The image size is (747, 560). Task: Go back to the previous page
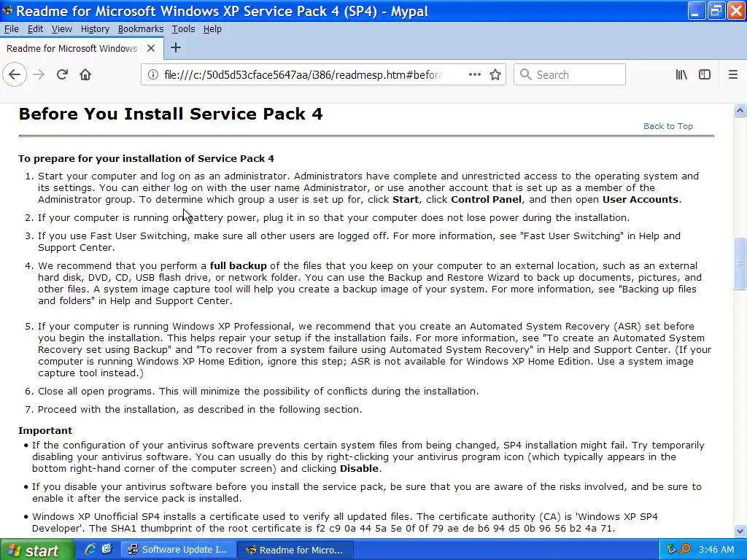15,75
